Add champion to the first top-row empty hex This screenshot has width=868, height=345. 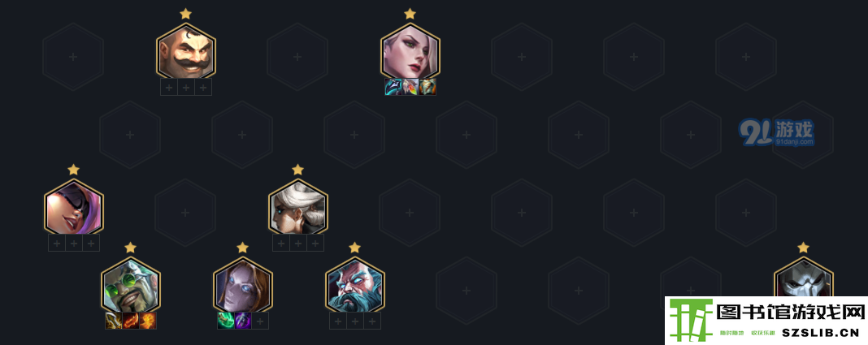[73, 56]
